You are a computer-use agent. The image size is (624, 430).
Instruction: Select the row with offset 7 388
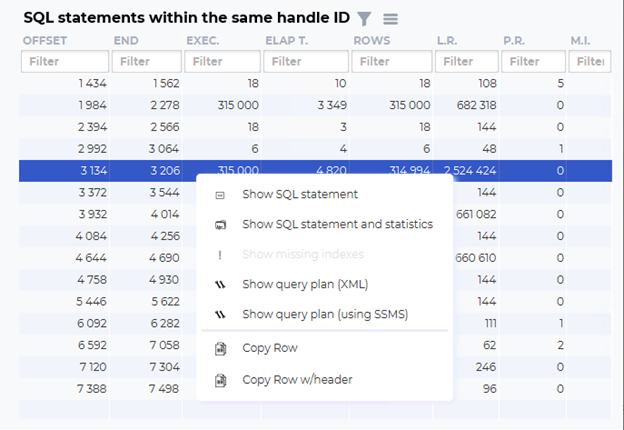[x=107, y=389]
